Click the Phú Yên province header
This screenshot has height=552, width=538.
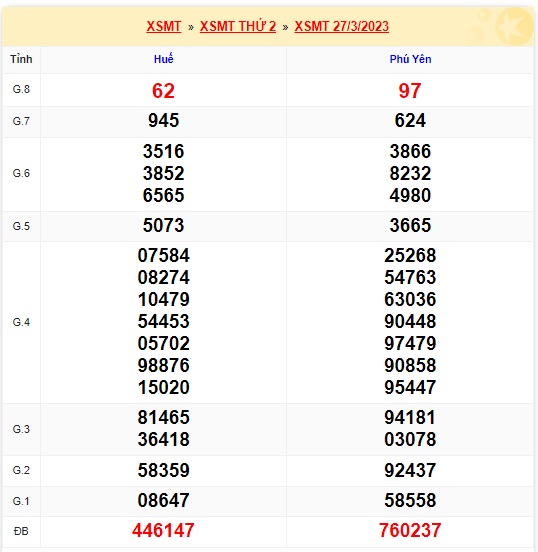point(410,59)
